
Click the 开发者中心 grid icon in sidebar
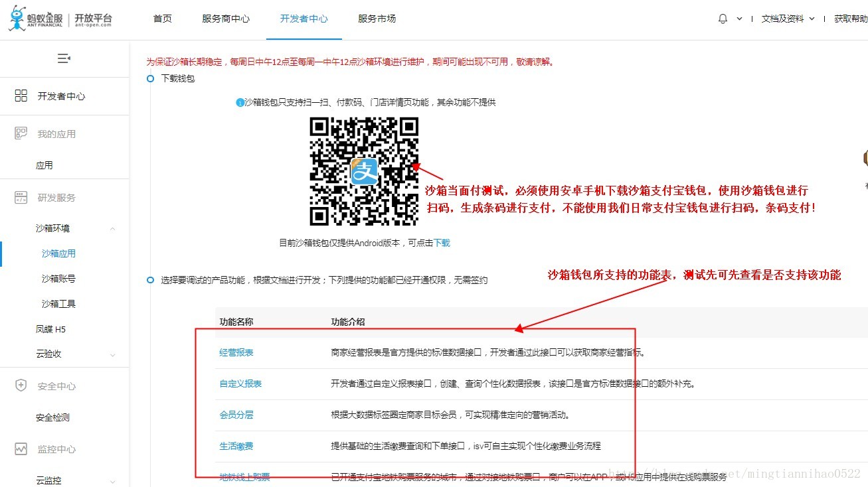click(x=21, y=96)
